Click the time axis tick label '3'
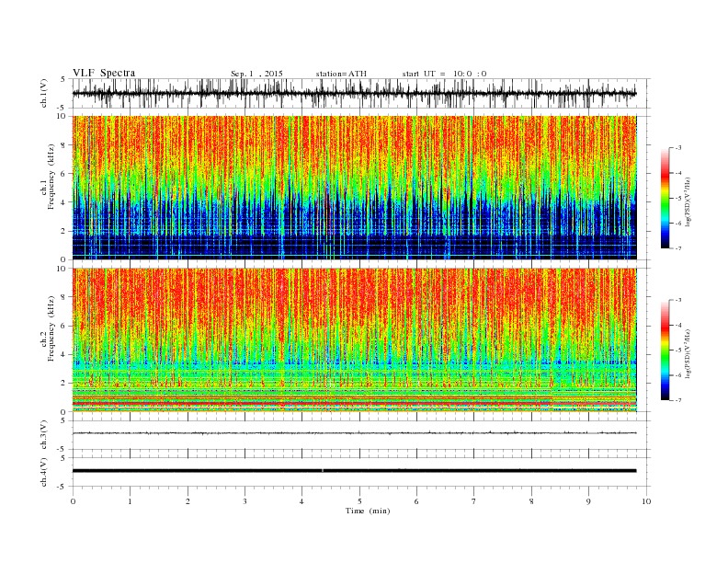The image size is (728, 563). pos(245,501)
